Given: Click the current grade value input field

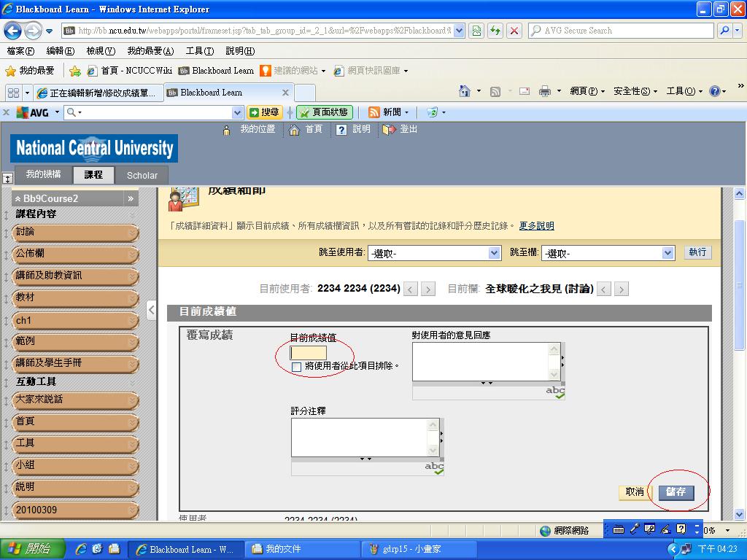Looking at the screenshot, I should pos(309,353).
